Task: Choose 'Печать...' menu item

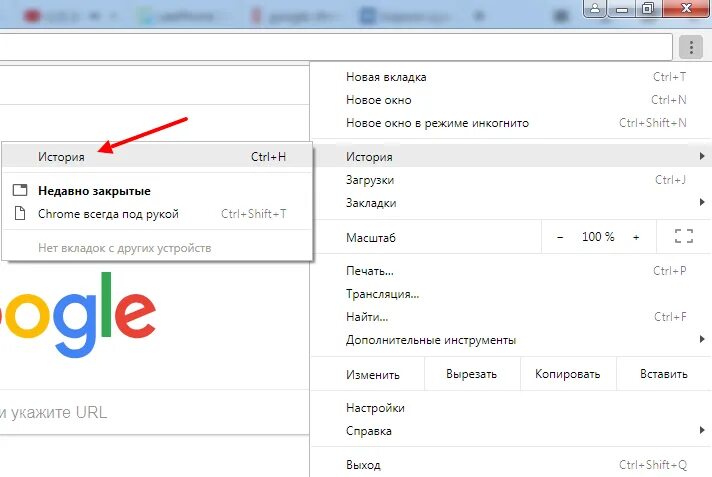Action: 512,271
